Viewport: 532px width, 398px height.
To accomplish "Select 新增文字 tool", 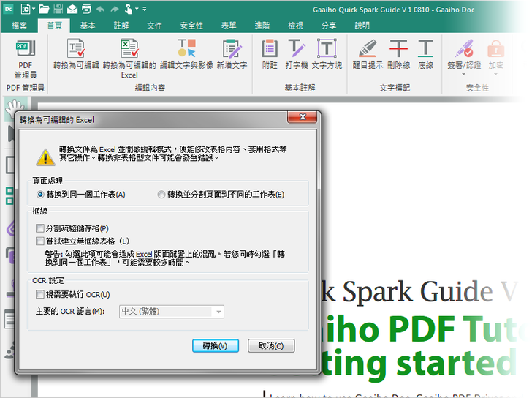I will click(x=232, y=54).
